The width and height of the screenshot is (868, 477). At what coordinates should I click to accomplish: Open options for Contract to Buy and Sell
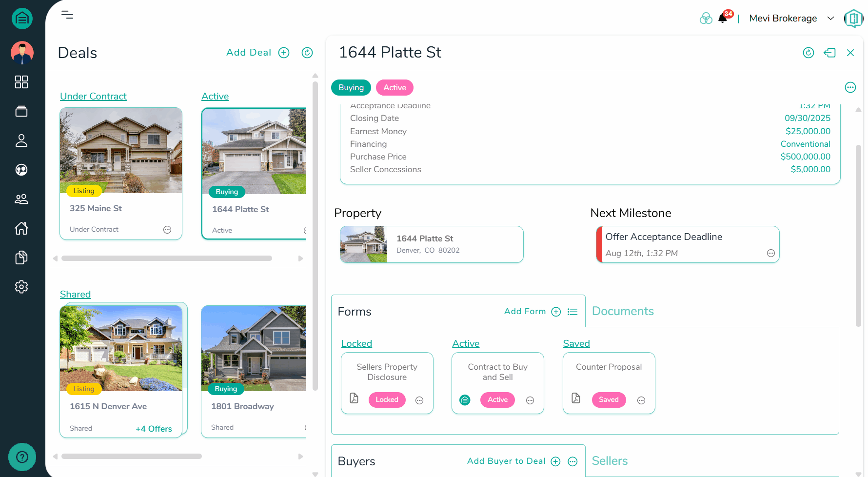coord(530,400)
